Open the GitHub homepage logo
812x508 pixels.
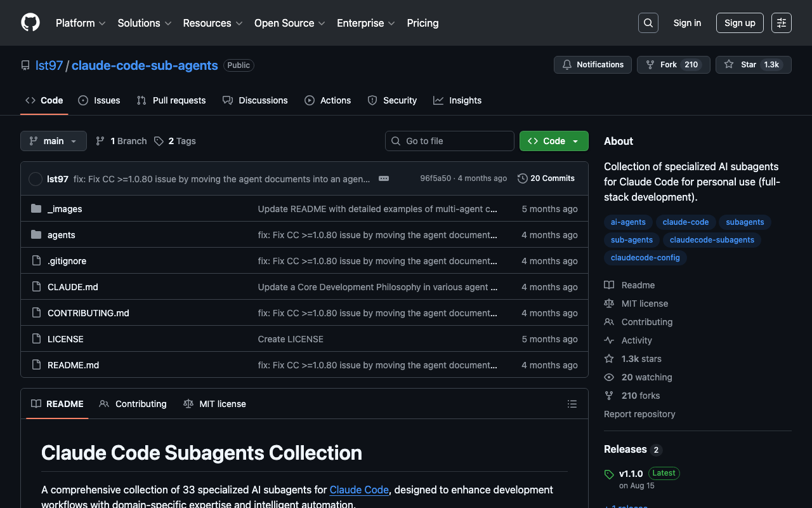point(30,23)
